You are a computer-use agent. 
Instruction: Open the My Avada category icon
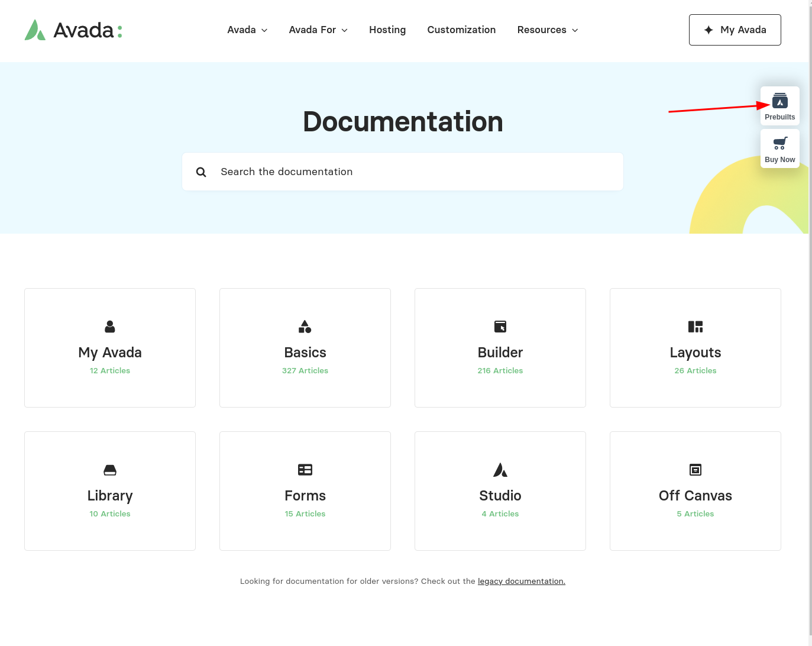110,327
